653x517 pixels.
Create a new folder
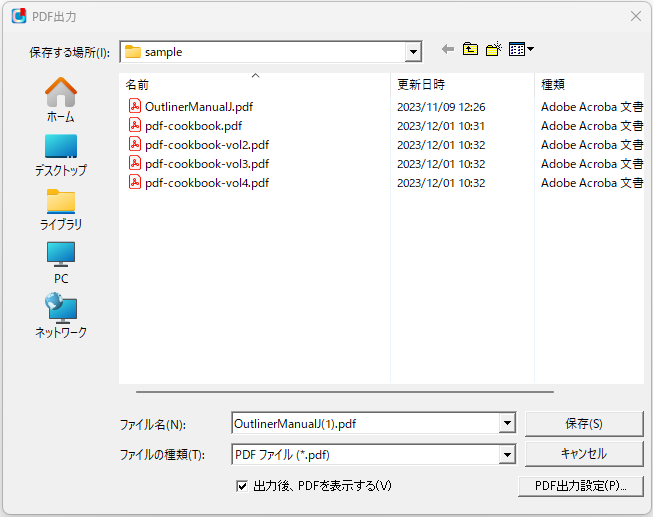[494, 49]
